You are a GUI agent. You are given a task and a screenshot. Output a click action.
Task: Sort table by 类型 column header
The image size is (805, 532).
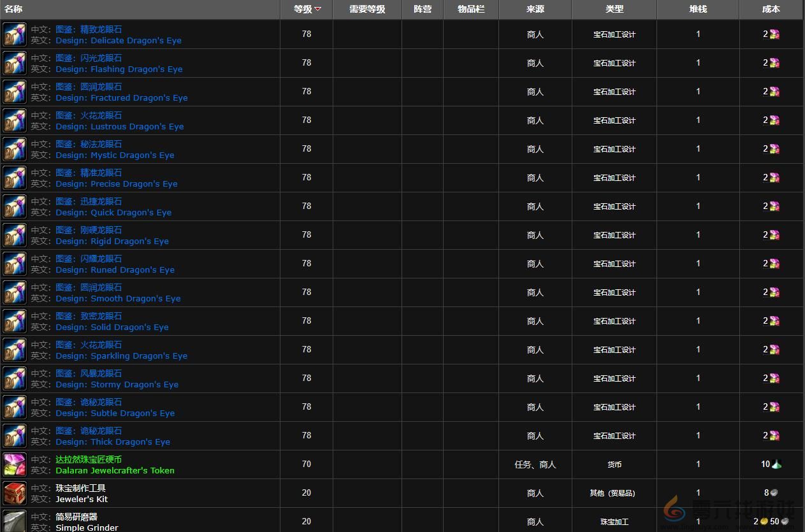click(614, 10)
